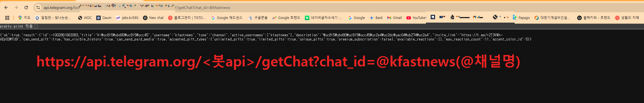Screen dimensions: 644x103
Task: Enable the pretty print 적용 checkbox
Action: [x=36, y=26]
